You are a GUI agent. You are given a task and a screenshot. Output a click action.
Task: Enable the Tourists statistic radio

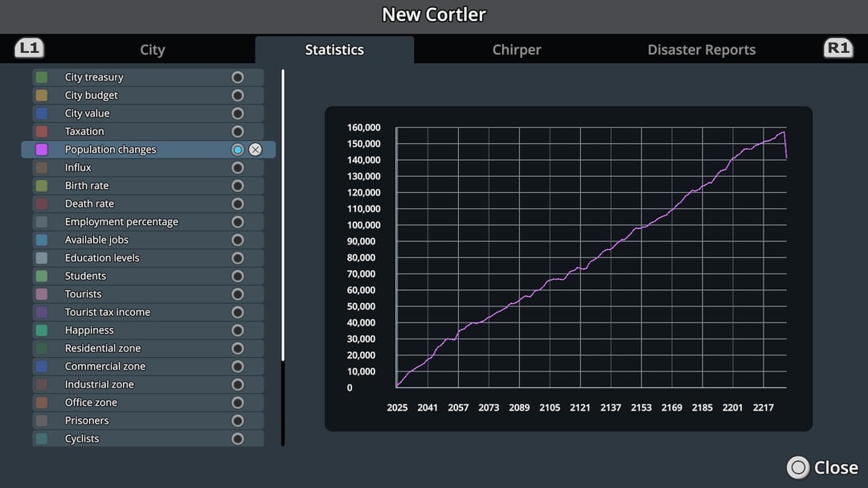237,294
